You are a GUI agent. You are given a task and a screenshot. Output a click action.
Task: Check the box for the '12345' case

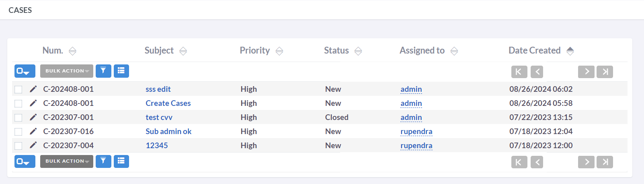click(x=18, y=146)
